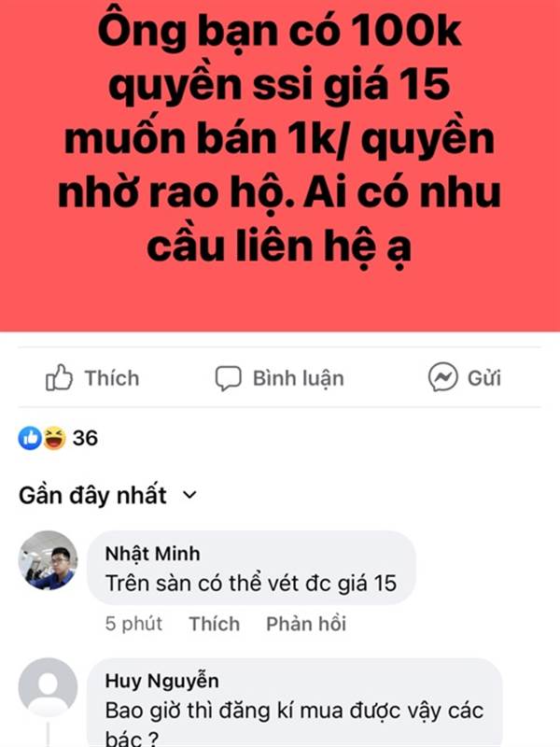This screenshot has height=747, width=560.
Task: Open Nhật Minh's profile name link
Action: (x=152, y=554)
